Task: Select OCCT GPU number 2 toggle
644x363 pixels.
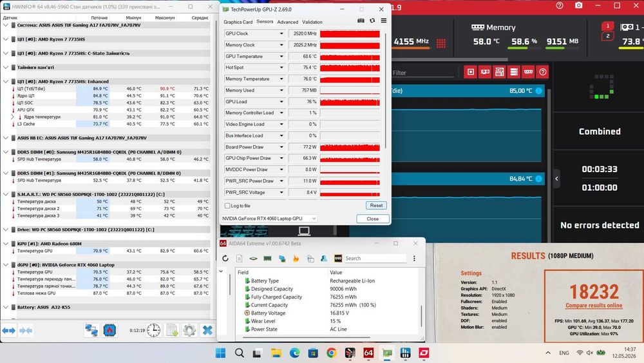Action: point(607,36)
